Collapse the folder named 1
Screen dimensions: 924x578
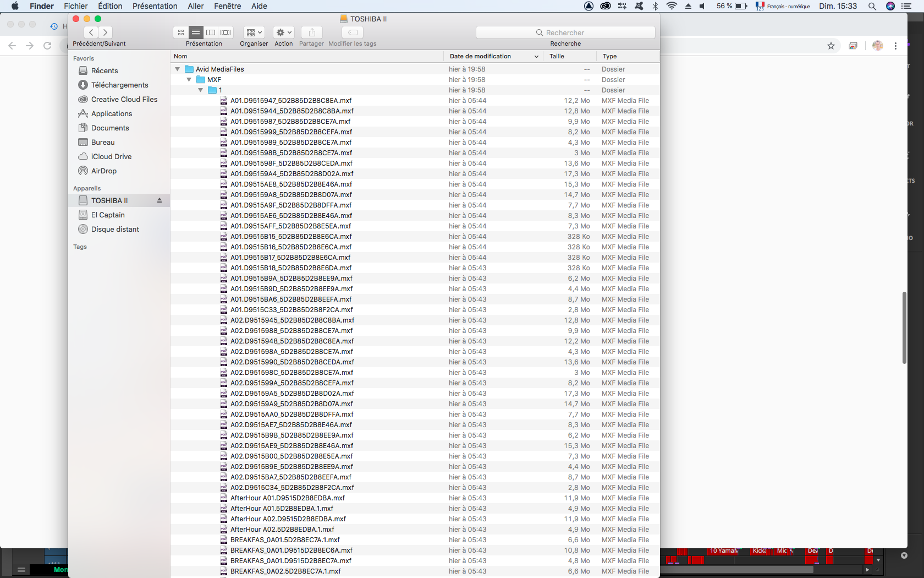(x=201, y=90)
